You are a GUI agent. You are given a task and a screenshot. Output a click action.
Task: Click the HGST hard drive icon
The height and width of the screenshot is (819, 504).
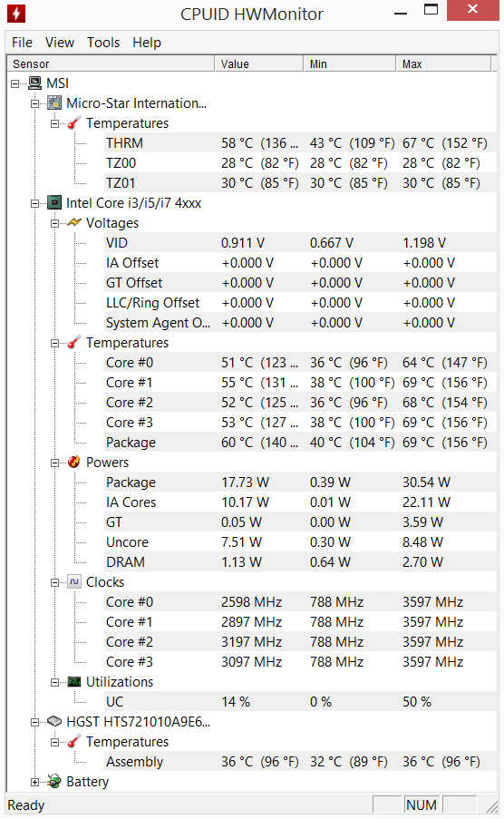(x=54, y=721)
